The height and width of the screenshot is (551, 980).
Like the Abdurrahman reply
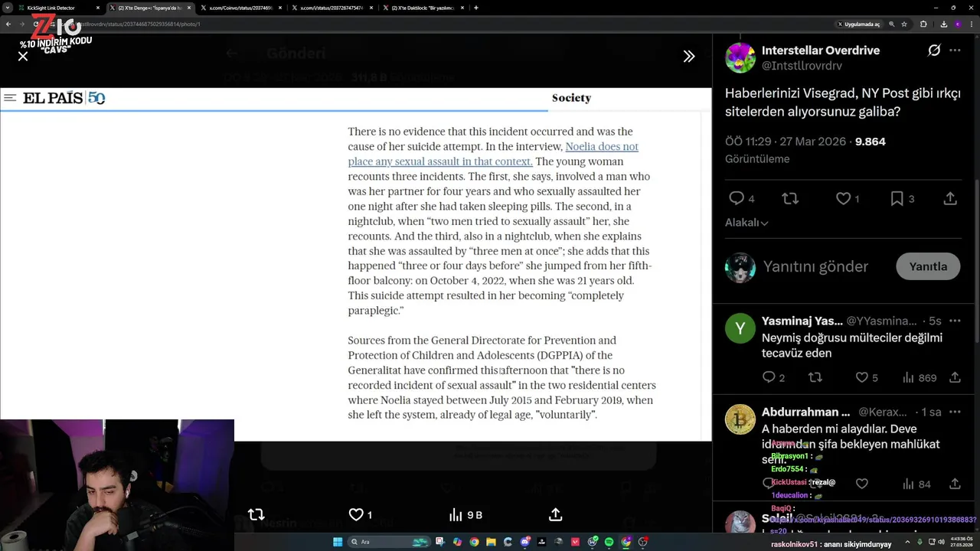click(x=862, y=484)
